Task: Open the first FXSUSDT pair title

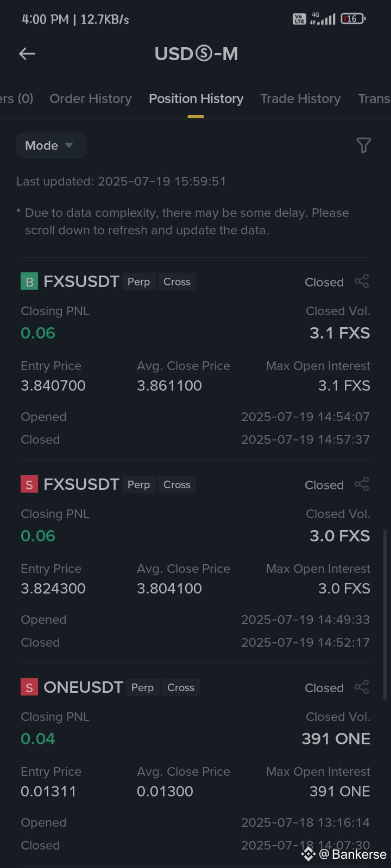Action: [x=81, y=282]
